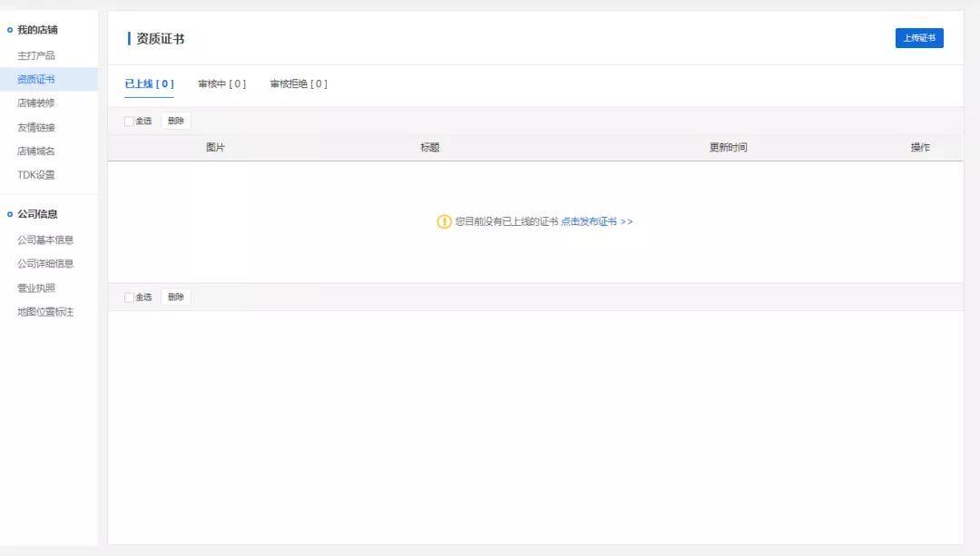
Task: Open 店铺域名 sidebar item
Action: (x=36, y=151)
